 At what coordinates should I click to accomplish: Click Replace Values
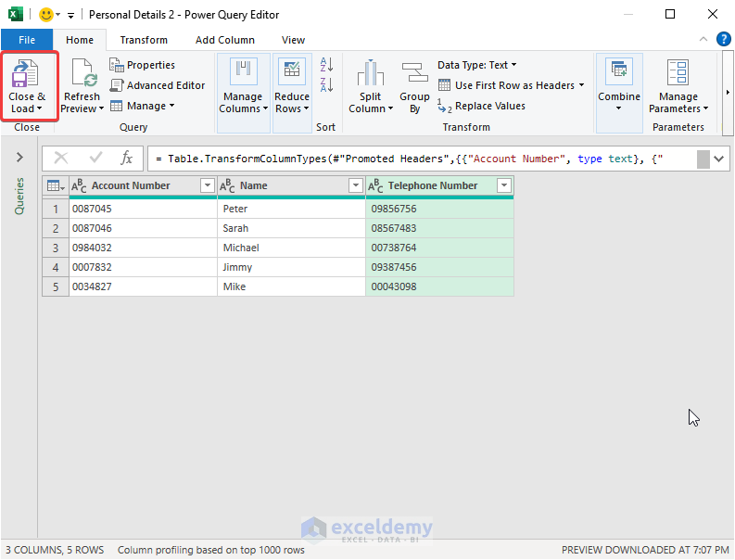click(481, 106)
